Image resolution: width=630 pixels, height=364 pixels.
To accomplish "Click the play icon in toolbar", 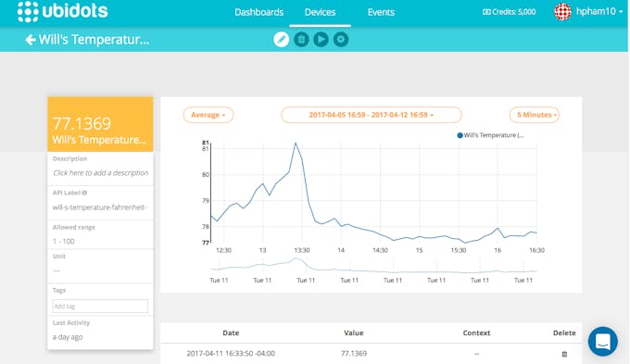I will tap(321, 40).
